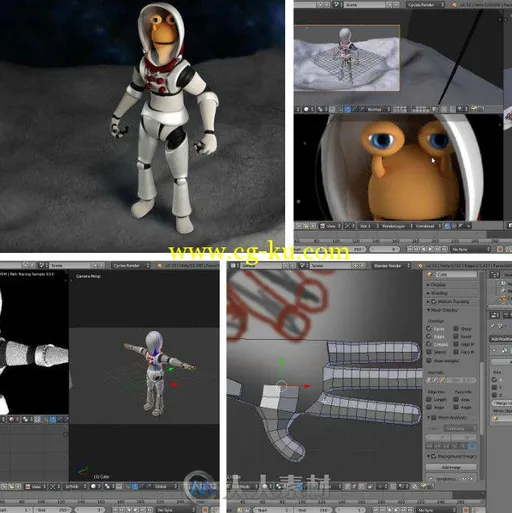Click the normals size slider field

(x=461, y=380)
